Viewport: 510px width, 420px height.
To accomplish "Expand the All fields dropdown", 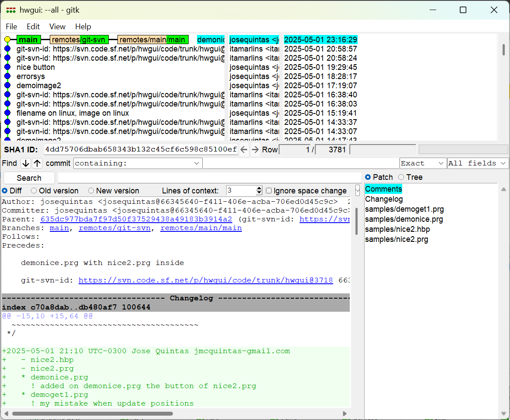I will coord(503,163).
